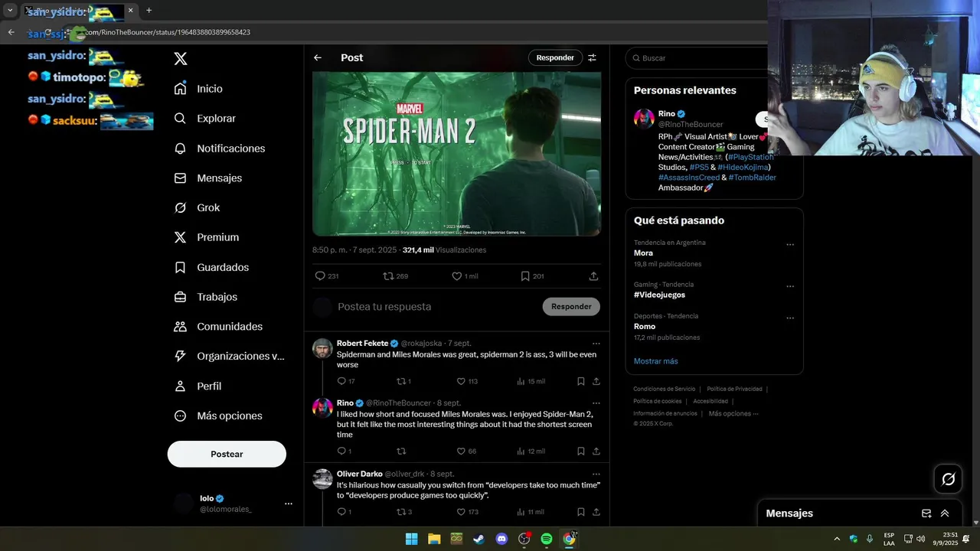Click the Postear button

(x=227, y=454)
